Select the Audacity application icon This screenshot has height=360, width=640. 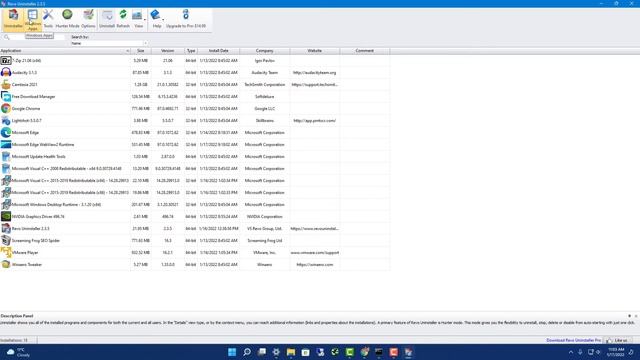tap(6, 72)
